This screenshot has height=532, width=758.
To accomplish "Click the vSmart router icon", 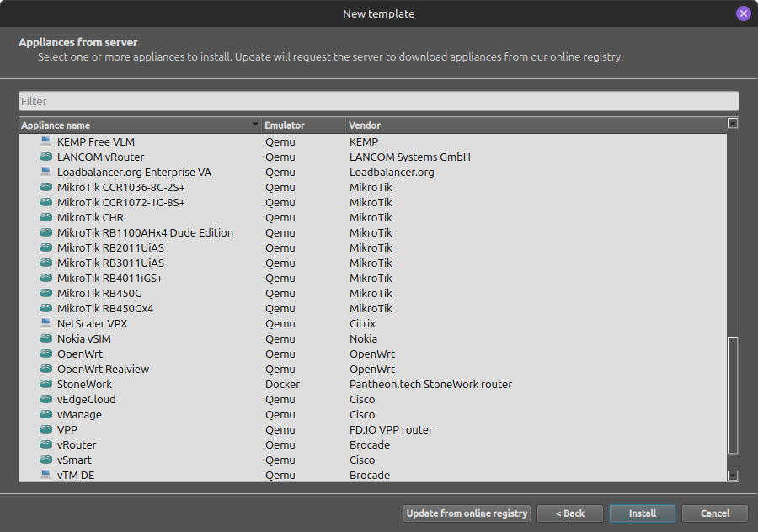I will (46, 460).
